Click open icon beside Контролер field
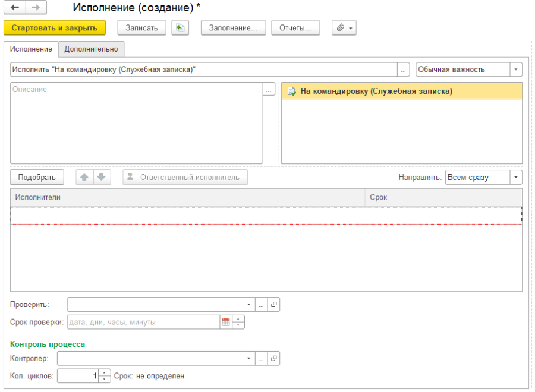The height and width of the screenshot is (392, 535). (273, 358)
